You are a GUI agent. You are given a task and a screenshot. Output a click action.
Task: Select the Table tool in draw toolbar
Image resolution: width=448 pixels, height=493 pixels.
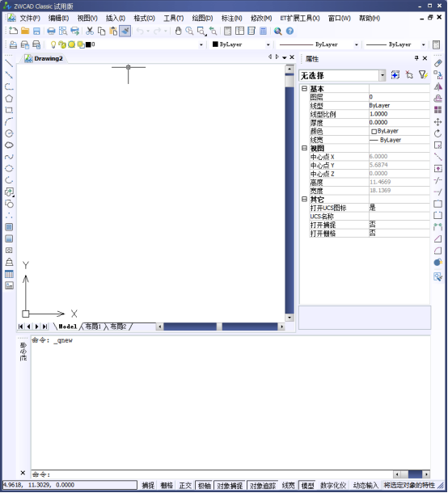tap(9, 274)
